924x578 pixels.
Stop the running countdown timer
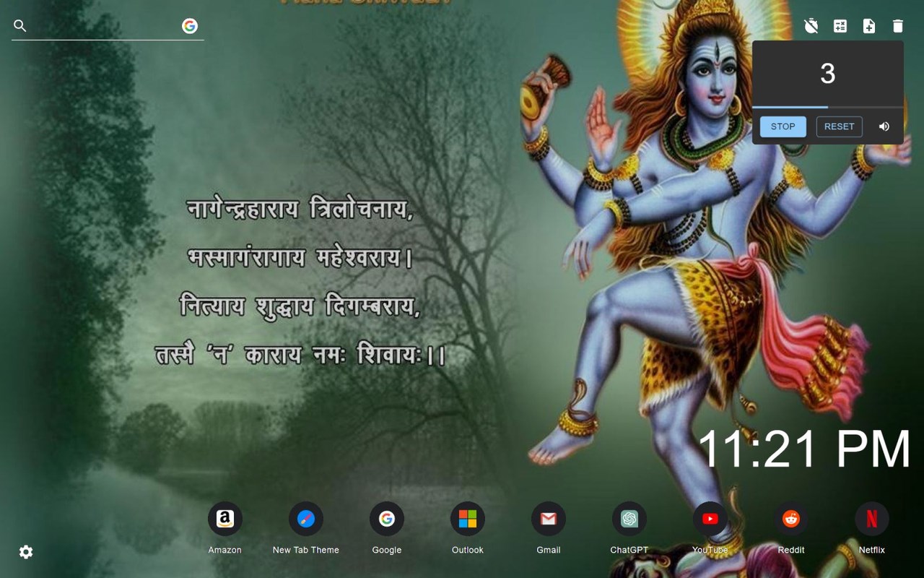pos(783,126)
